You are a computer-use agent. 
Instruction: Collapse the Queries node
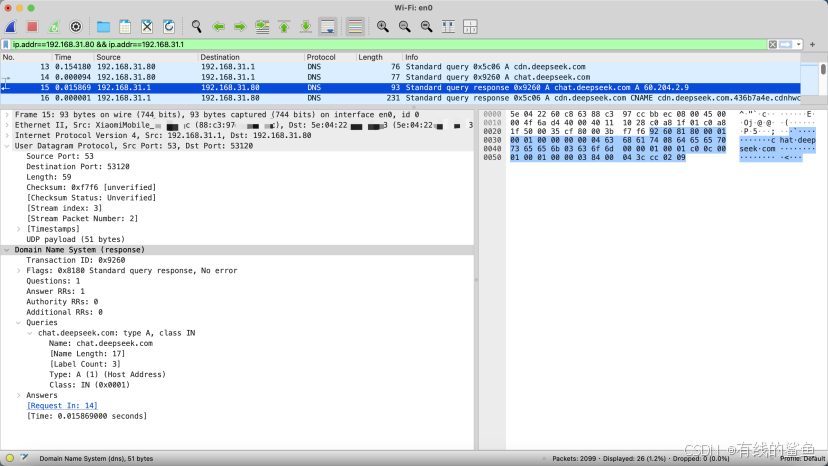coord(18,323)
